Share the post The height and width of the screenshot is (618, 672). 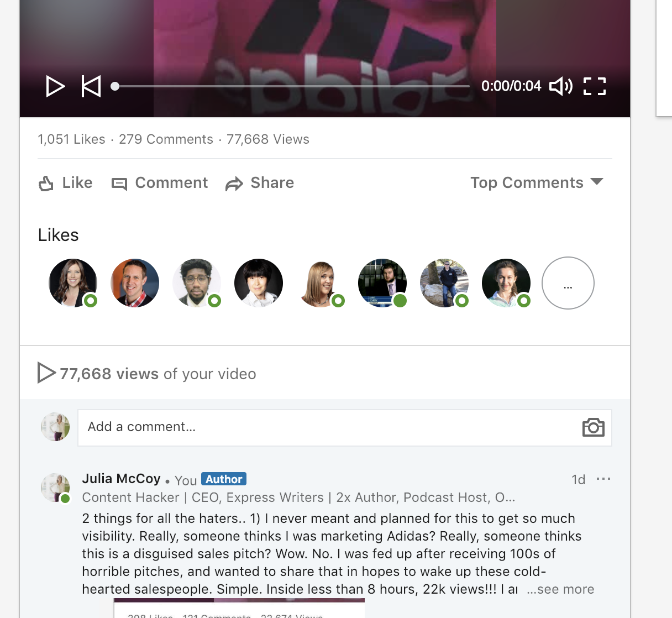click(260, 183)
